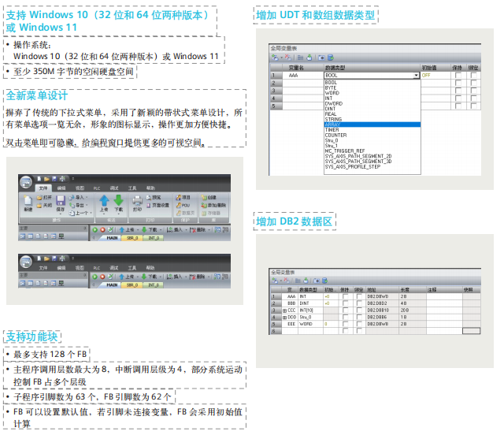Click the Preview (预览) button in ribbon

(156, 197)
